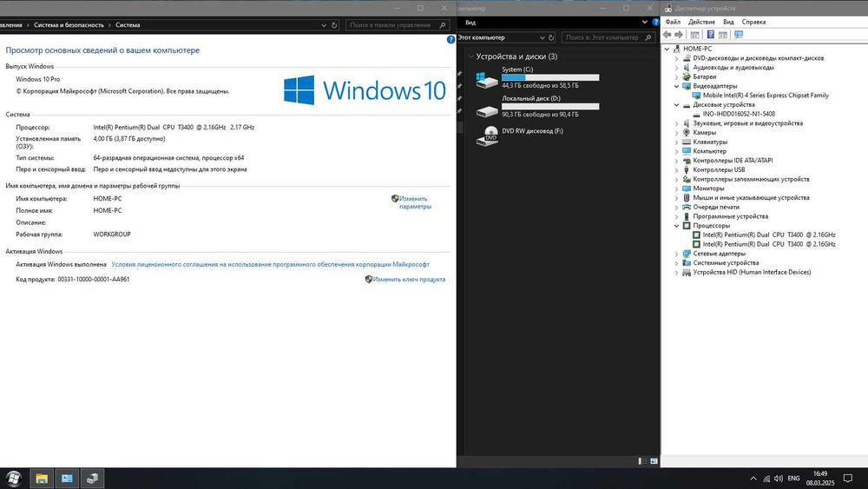Refresh Этот компьютер address bar
Image resolution: width=868 pixels, height=489 pixels.
click(x=551, y=37)
